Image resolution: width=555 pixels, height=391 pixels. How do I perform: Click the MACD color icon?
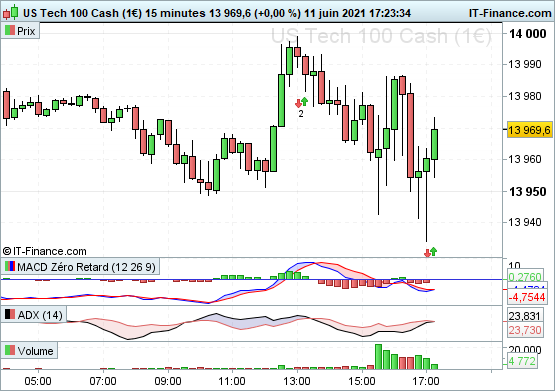click(10, 266)
